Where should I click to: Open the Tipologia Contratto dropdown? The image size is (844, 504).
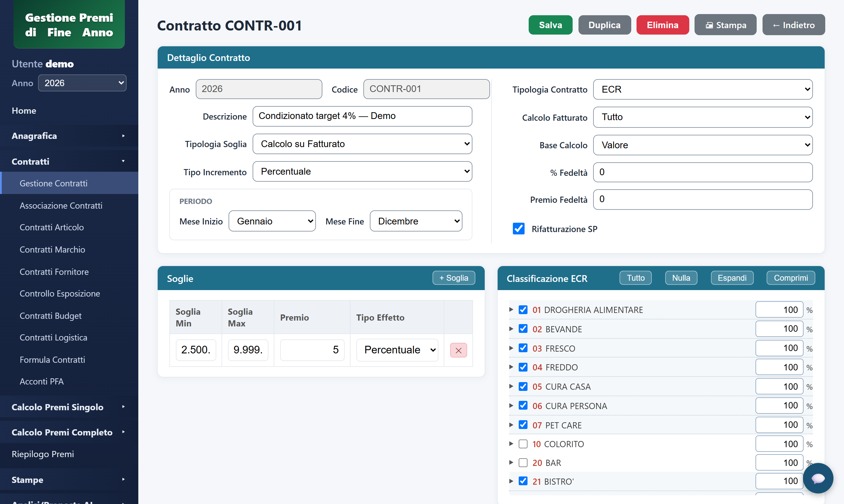pos(703,89)
